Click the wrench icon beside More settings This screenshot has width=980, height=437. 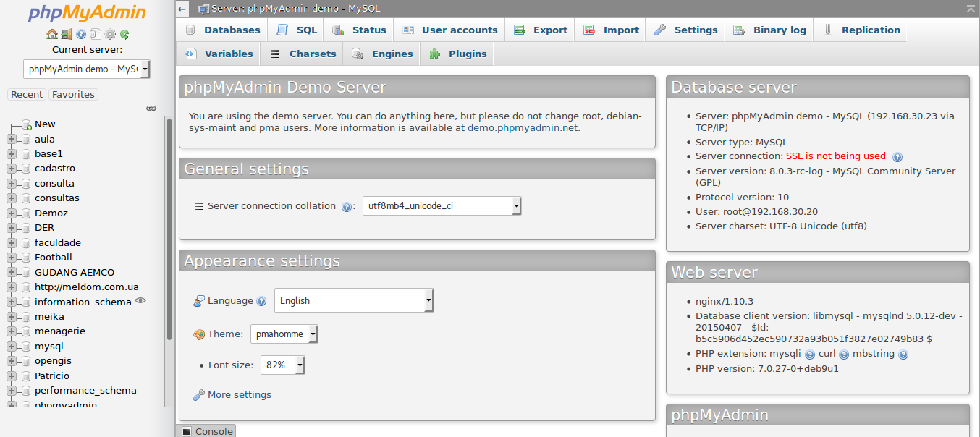coord(199,395)
